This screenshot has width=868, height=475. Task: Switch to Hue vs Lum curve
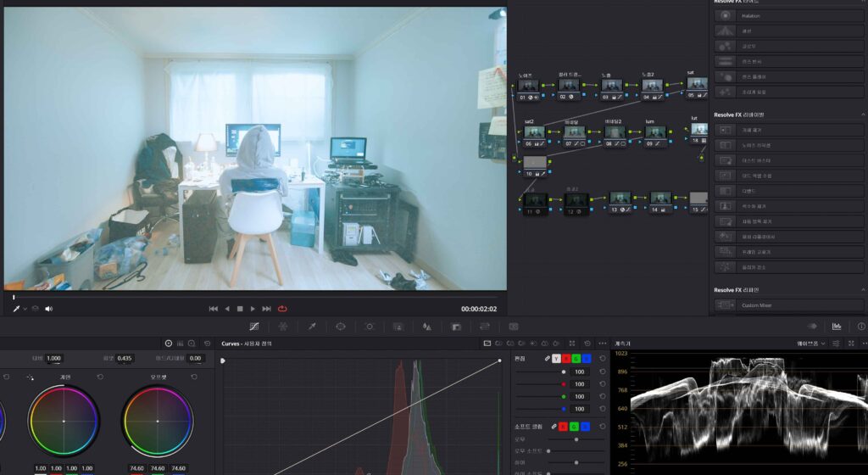(x=522, y=344)
